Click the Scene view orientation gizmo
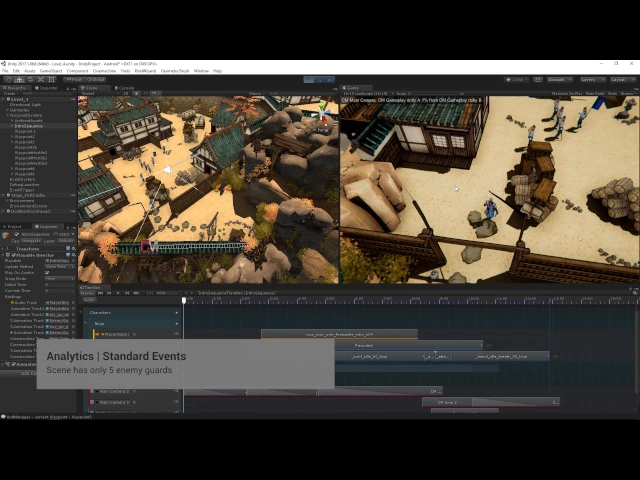 [322, 113]
